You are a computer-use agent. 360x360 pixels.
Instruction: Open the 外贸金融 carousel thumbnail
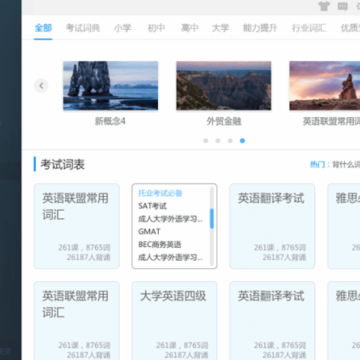coord(224,86)
